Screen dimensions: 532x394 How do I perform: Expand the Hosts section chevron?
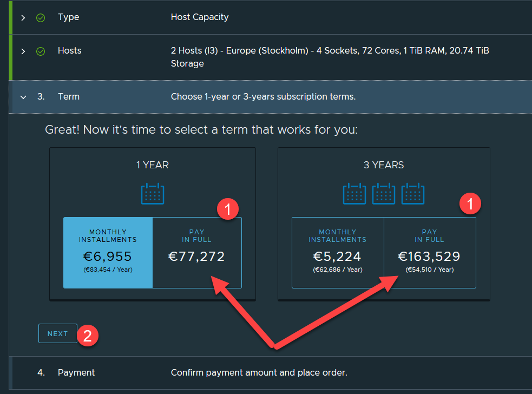[23, 51]
